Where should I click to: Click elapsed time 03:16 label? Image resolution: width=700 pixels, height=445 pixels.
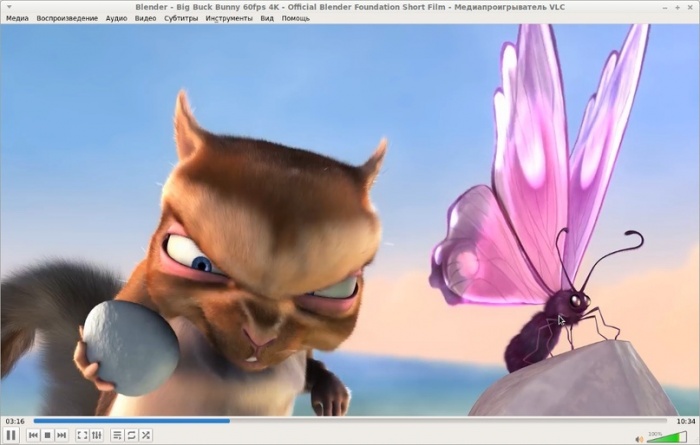[15, 421]
